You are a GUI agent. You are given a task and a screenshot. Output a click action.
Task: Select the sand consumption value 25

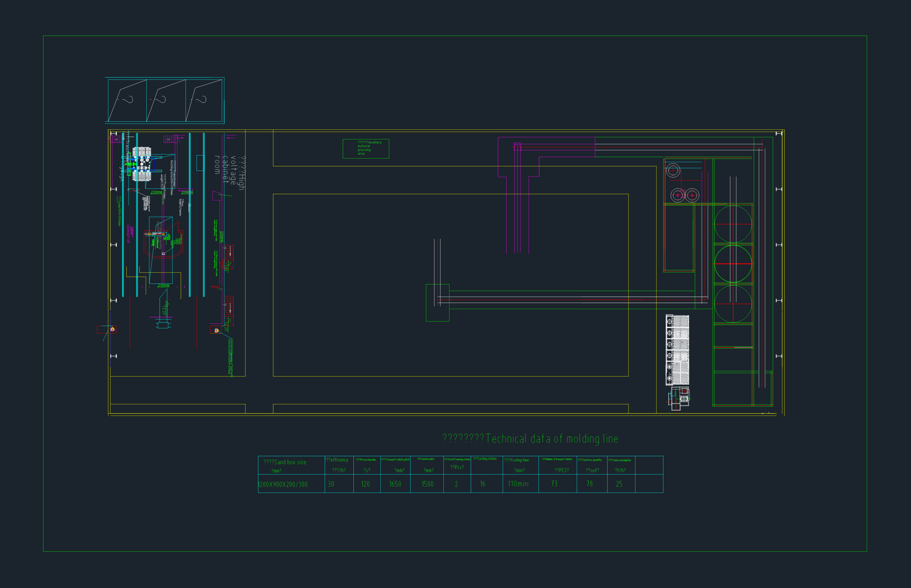[x=619, y=484]
